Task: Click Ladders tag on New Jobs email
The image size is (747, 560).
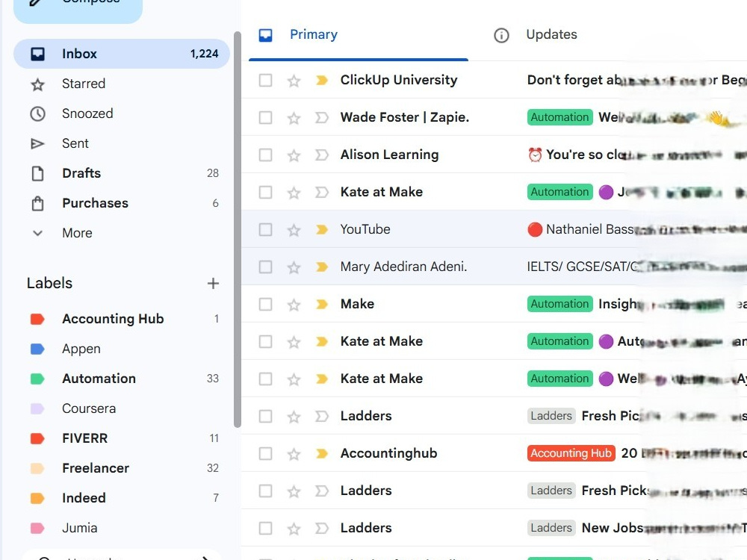Action: 551,528
